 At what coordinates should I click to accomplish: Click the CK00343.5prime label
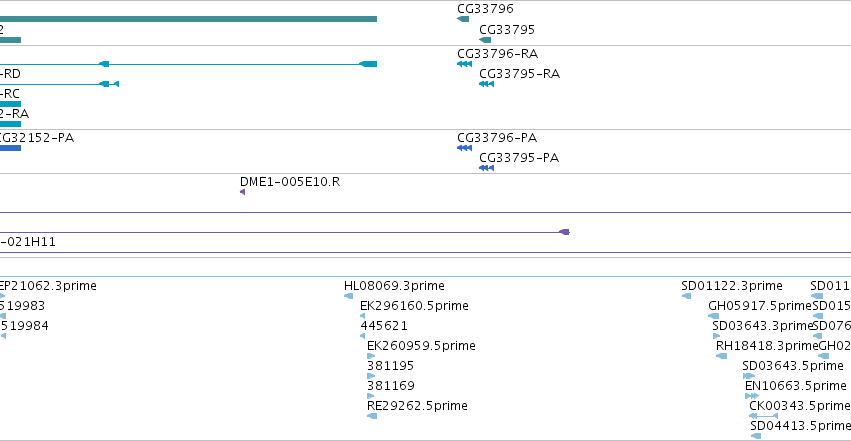pyautogui.click(x=799, y=406)
